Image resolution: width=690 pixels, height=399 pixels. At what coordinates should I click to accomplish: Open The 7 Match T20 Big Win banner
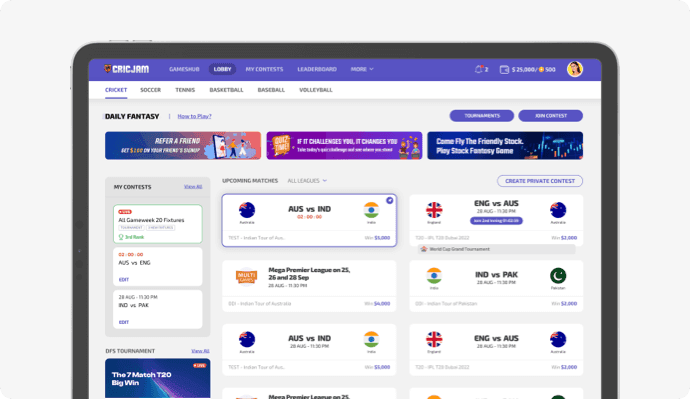(158, 378)
